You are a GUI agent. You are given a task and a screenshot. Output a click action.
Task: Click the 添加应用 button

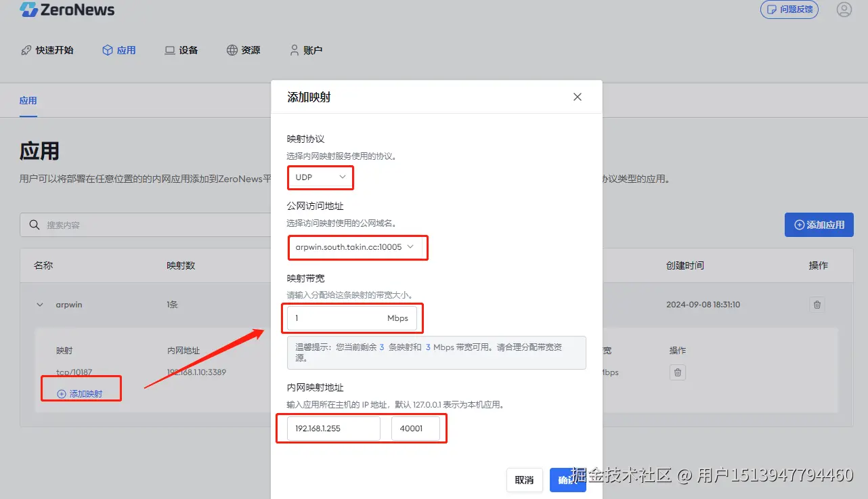(x=819, y=225)
